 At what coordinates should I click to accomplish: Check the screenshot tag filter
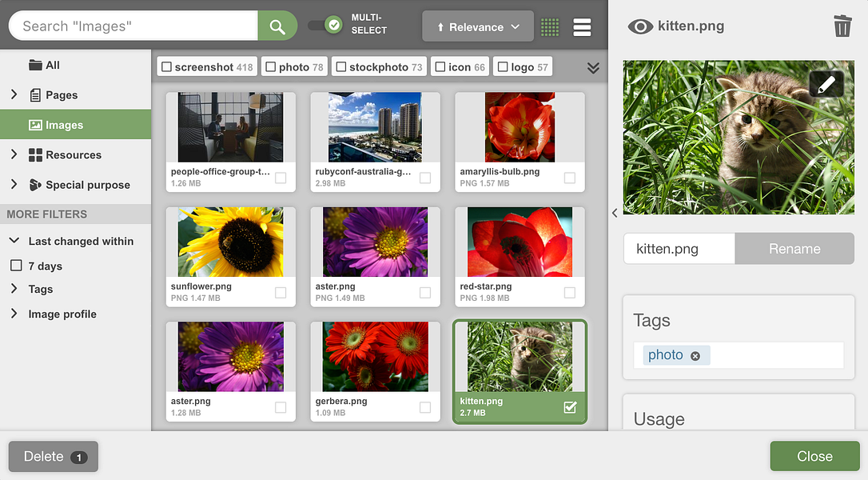point(166,67)
